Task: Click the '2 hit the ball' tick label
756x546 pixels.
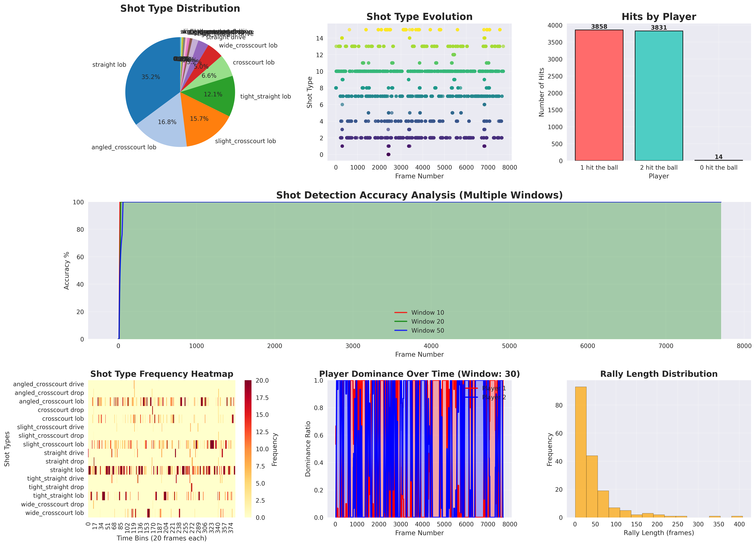Action: tap(659, 168)
